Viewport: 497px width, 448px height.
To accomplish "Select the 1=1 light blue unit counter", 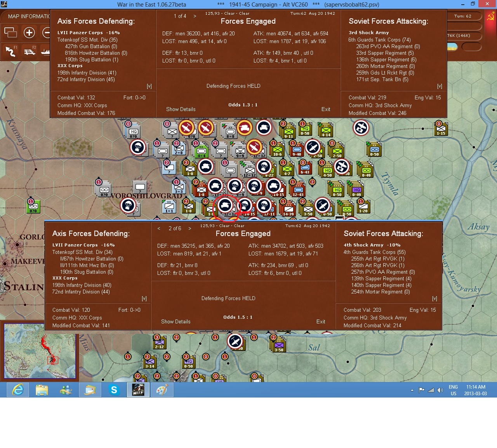I will click(x=169, y=207).
